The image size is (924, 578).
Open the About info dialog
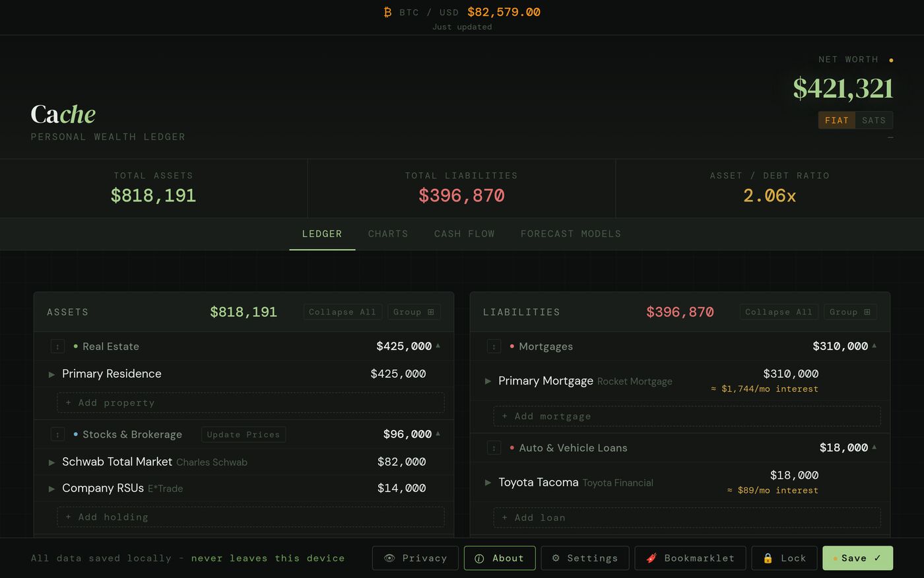click(500, 558)
